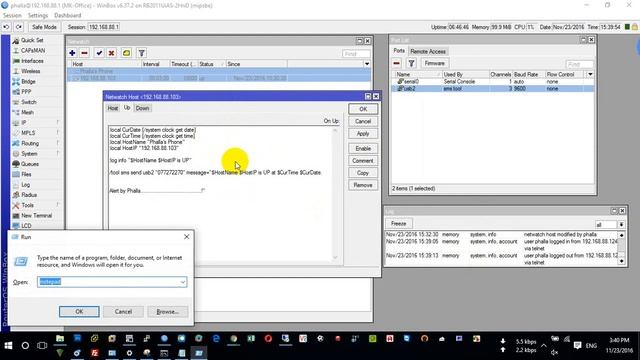This screenshot has height=360, width=640.
Task: Open Files sidebar item
Action: (x=26, y=174)
